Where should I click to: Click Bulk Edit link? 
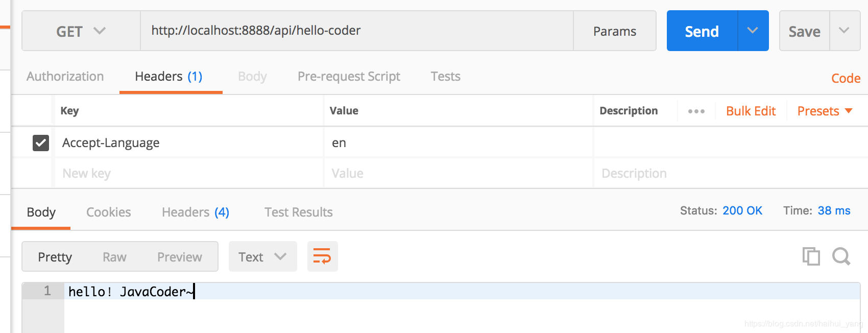tap(751, 111)
